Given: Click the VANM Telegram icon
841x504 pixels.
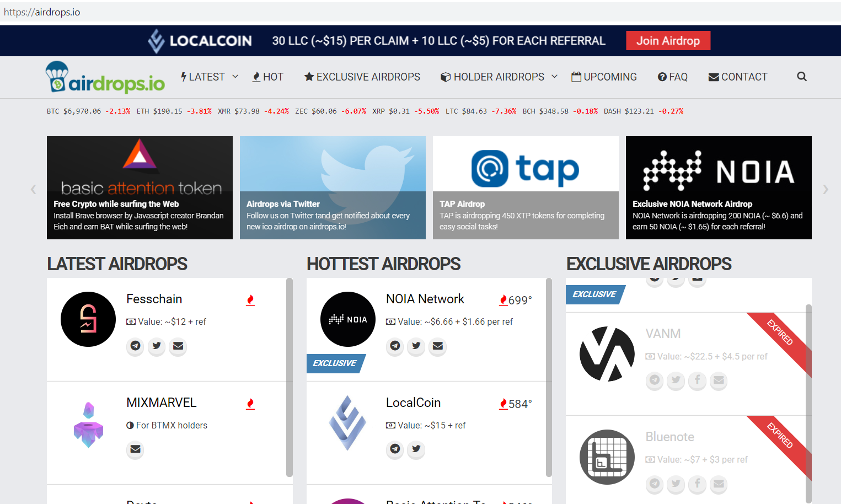Looking at the screenshot, I should pyautogui.click(x=655, y=380).
